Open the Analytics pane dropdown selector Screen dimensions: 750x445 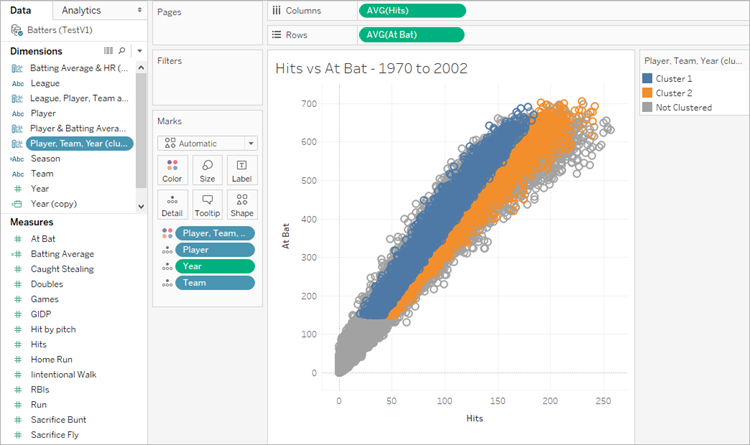[x=139, y=10]
